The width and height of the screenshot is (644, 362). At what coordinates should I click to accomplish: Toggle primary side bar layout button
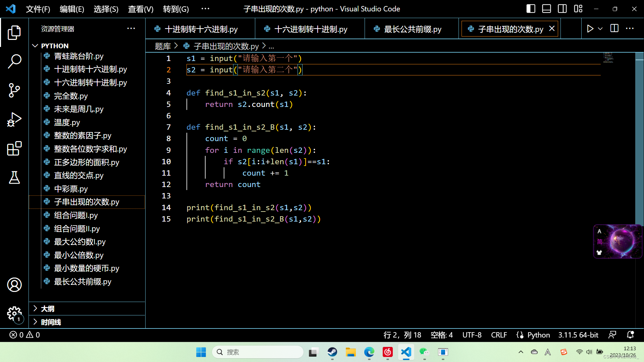tap(531, 9)
